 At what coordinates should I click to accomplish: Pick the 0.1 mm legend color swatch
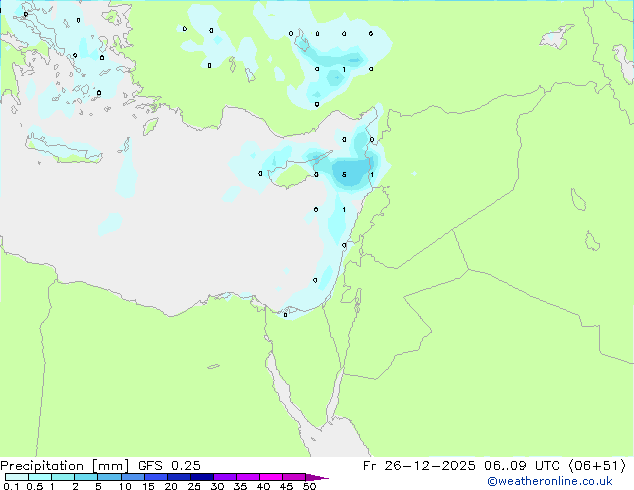pos(17,477)
